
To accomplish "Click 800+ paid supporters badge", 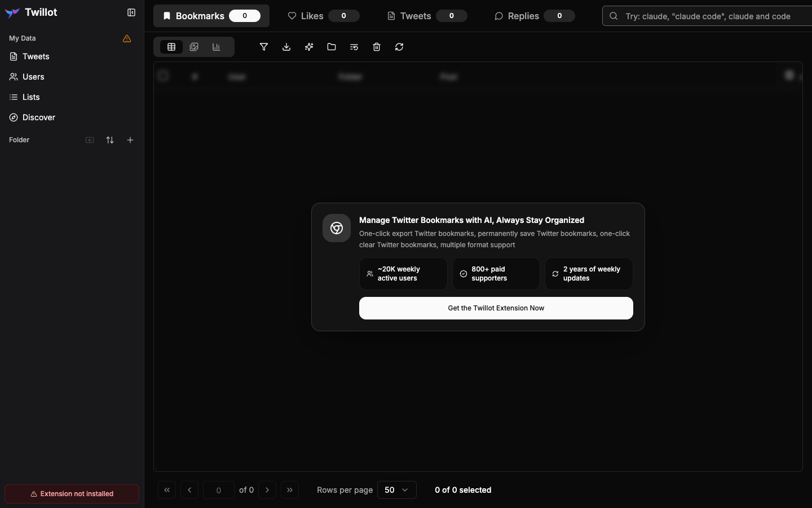I will [496, 274].
